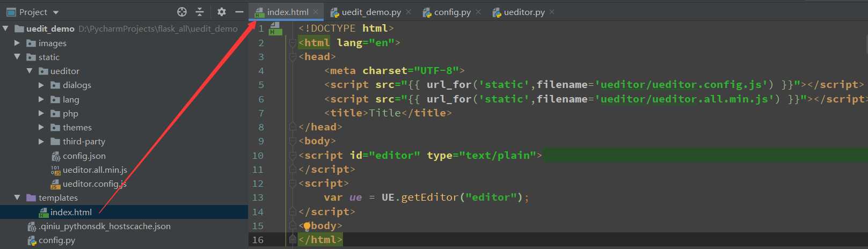Select ueditor.config.js file

point(94,184)
